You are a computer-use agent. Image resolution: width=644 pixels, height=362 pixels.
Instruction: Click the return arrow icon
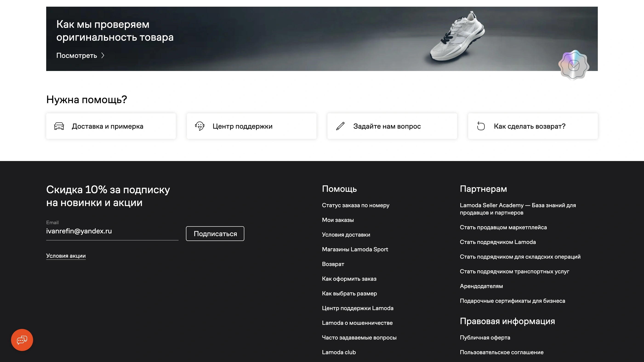click(x=481, y=126)
